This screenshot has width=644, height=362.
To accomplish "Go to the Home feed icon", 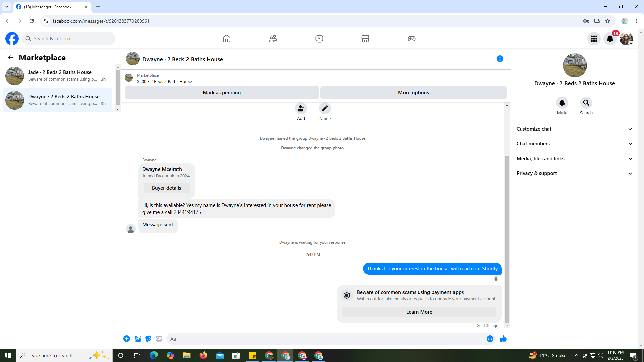I will click(227, 39).
